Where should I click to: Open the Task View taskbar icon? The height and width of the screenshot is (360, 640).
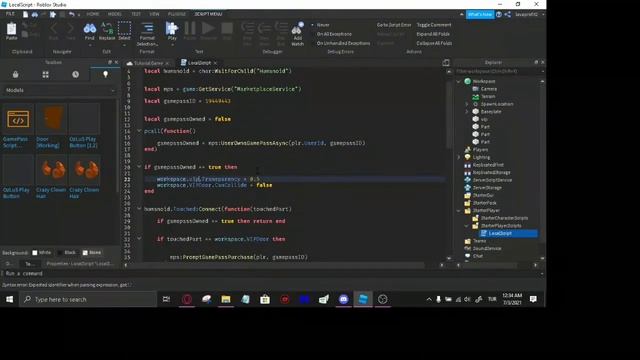coord(166,299)
